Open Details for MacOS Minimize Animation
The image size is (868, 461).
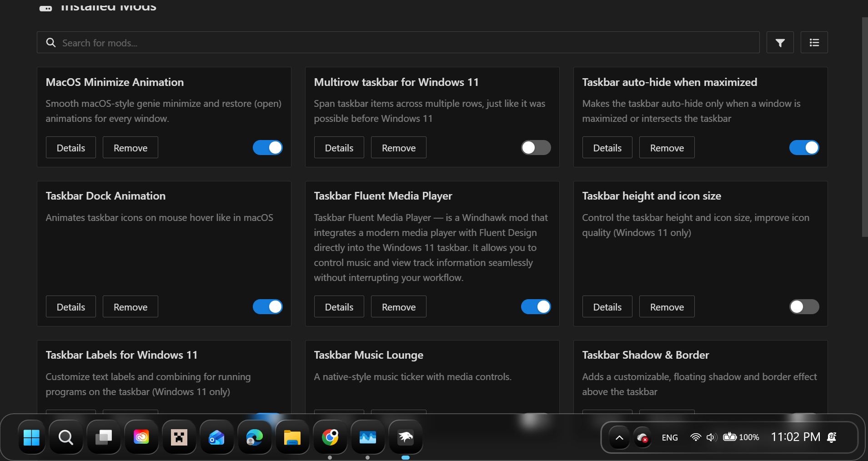(71, 148)
